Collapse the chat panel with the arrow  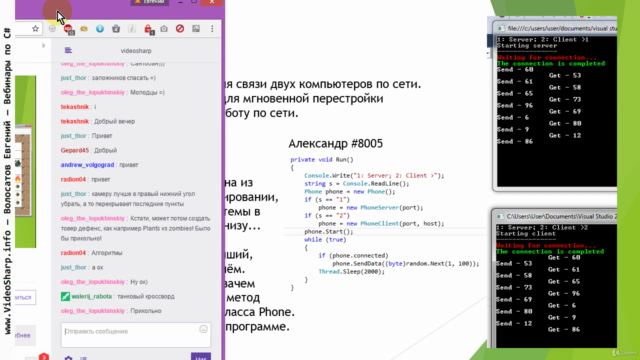point(43,45)
